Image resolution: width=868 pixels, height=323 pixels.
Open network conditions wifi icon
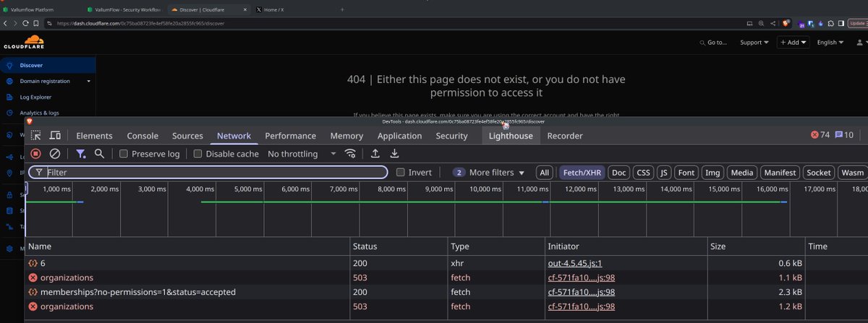pyautogui.click(x=351, y=154)
